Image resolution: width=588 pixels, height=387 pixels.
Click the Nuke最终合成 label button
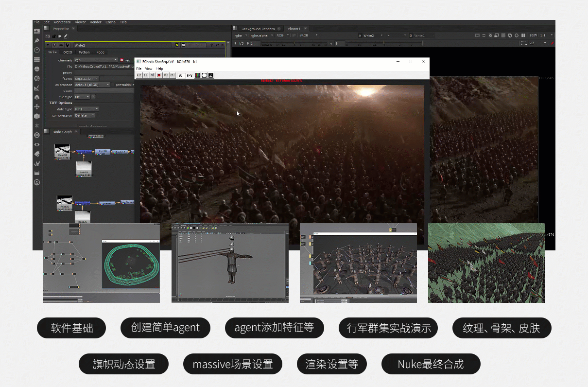click(431, 364)
